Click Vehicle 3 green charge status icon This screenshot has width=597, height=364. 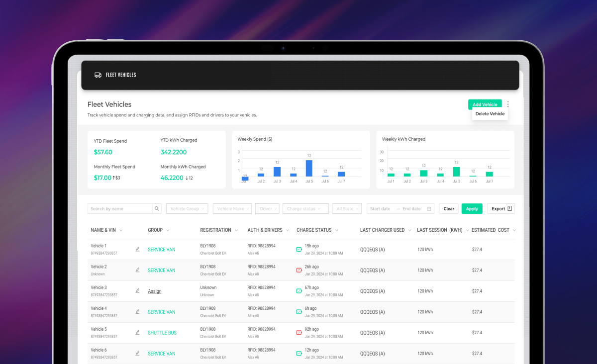(299, 291)
